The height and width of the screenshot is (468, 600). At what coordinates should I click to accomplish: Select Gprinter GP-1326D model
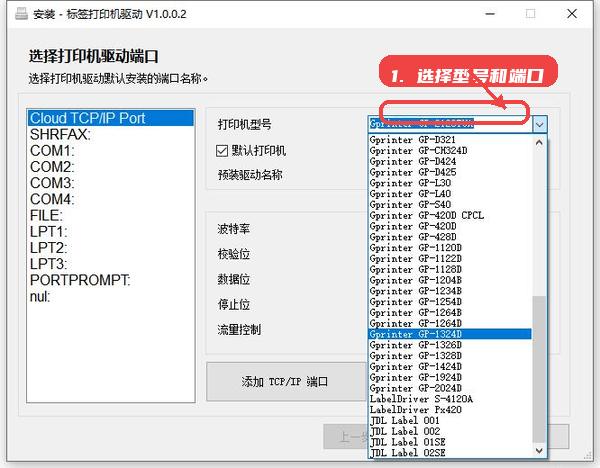coord(450,345)
